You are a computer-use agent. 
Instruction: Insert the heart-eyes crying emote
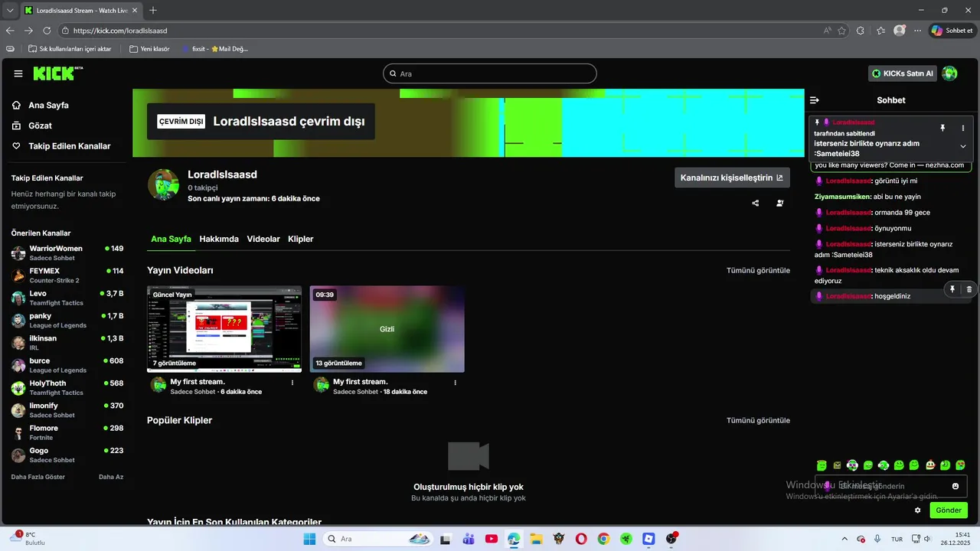960,465
